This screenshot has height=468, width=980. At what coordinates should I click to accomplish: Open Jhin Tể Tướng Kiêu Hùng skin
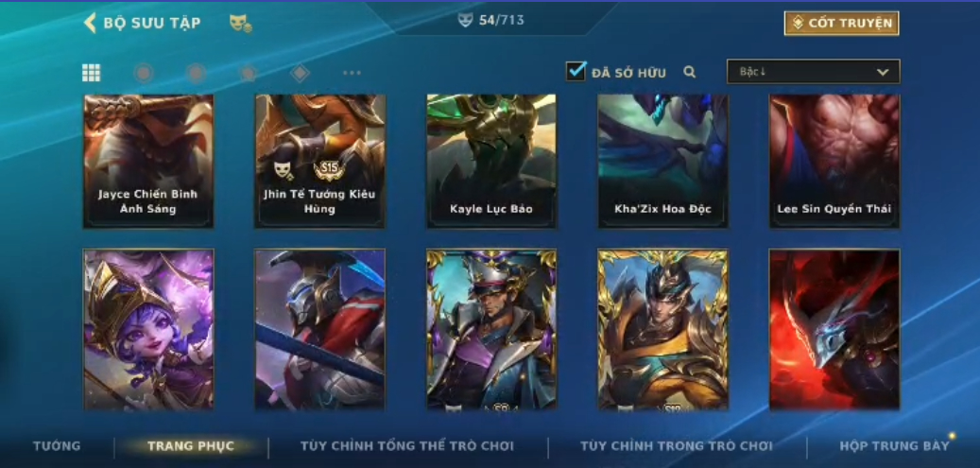320,161
